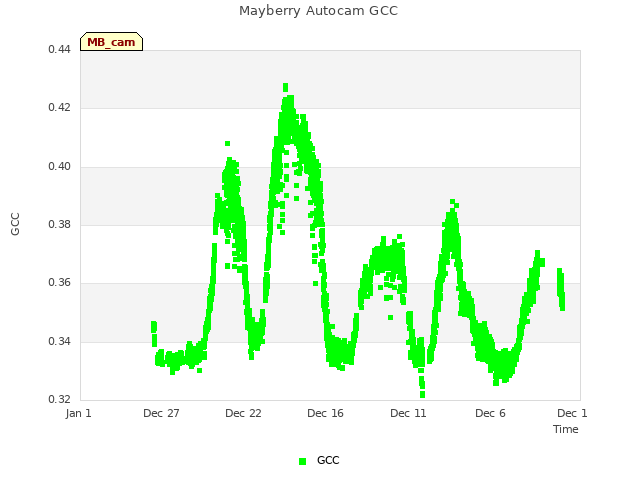640x480 pixels.
Task: Click the chart title Mayberry Autocam GCC
Action: 318,11
